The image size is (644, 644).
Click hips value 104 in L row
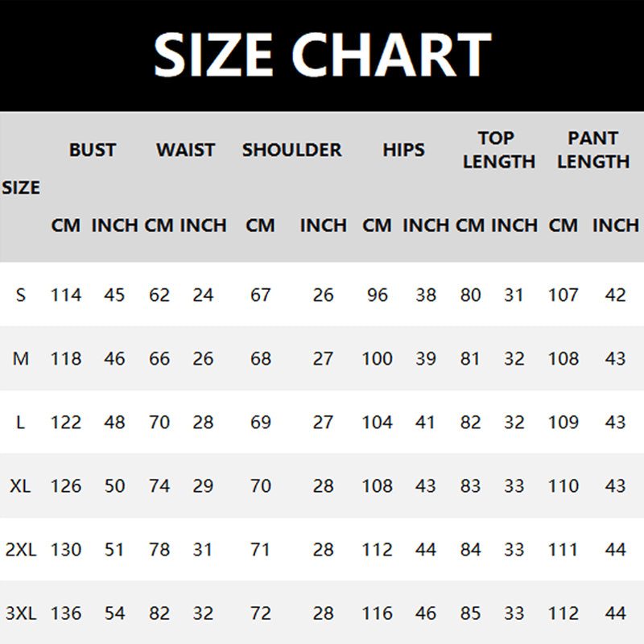click(x=377, y=422)
